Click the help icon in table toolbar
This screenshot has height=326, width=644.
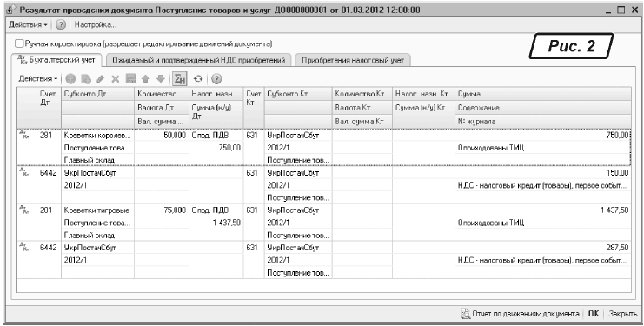[216, 79]
